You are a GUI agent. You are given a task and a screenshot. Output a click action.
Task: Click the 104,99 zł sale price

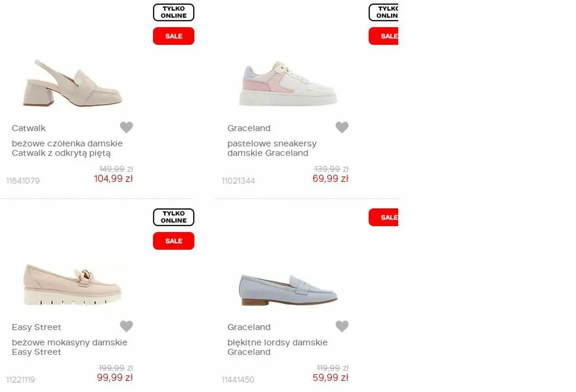tap(113, 179)
